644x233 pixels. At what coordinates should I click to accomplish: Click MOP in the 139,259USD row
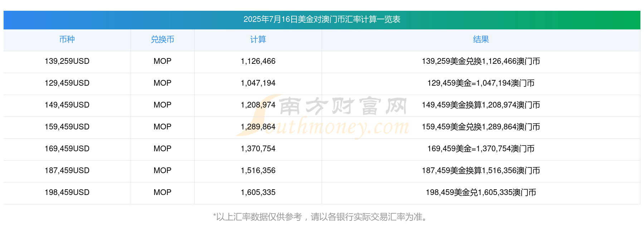(x=162, y=61)
